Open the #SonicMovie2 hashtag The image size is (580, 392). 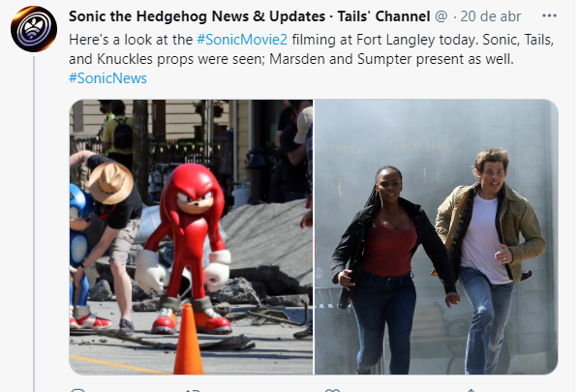pyautogui.click(x=242, y=40)
